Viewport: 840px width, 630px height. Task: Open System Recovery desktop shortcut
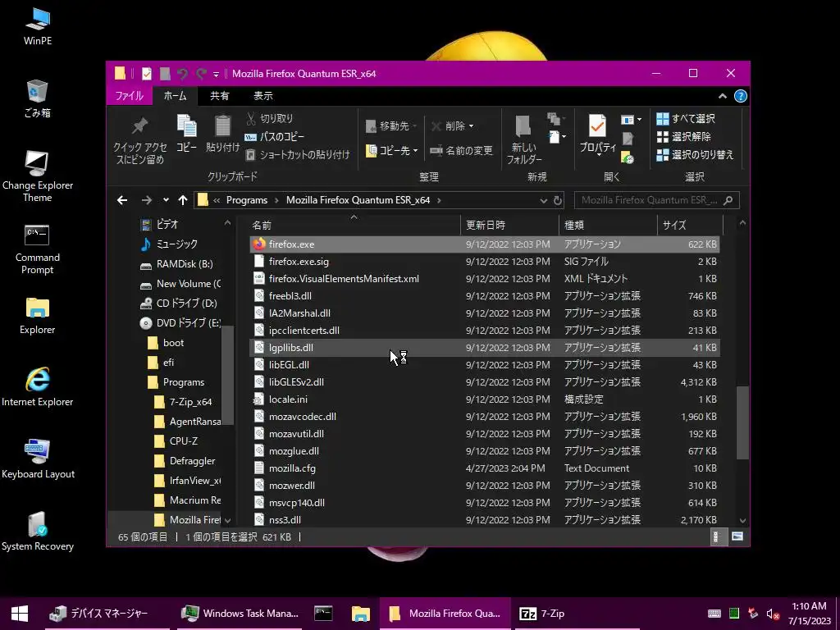pyautogui.click(x=38, y=532)
